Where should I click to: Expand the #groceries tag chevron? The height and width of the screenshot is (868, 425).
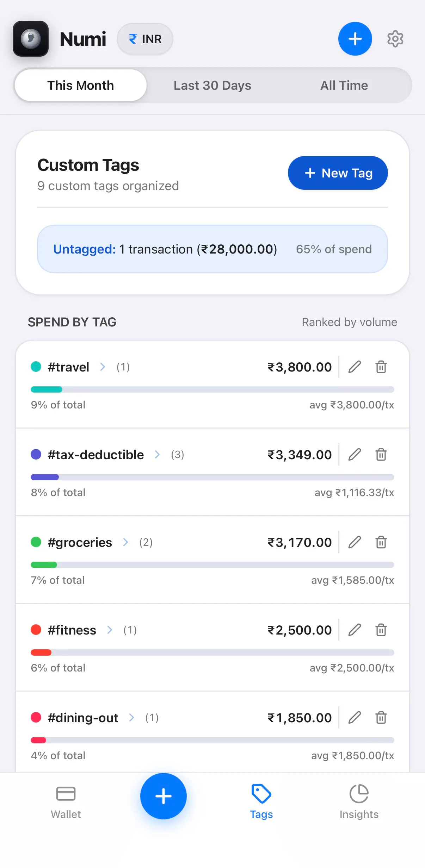click(125, 542)
